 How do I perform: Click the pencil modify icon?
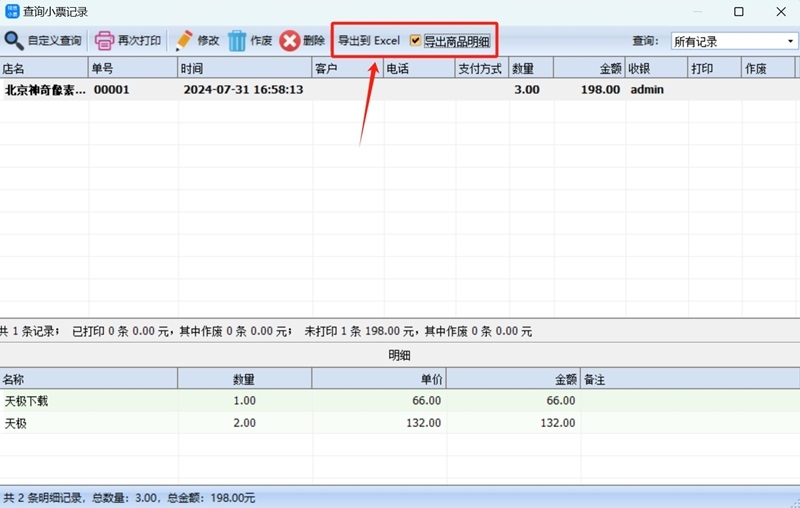pos(184,40)
